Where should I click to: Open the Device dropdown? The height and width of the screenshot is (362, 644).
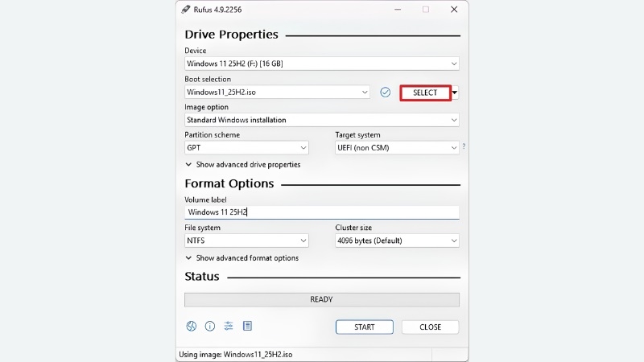click(322, 64)
